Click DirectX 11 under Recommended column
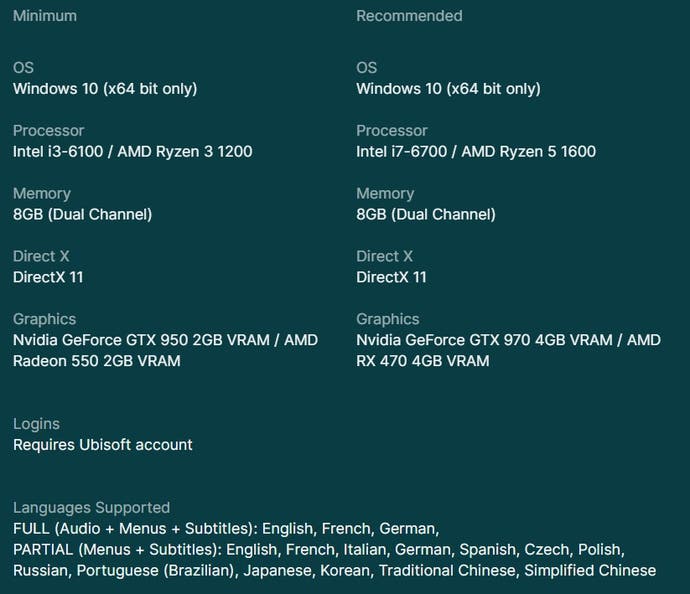This screenshot has height=594, width=690. coord(391,277)
